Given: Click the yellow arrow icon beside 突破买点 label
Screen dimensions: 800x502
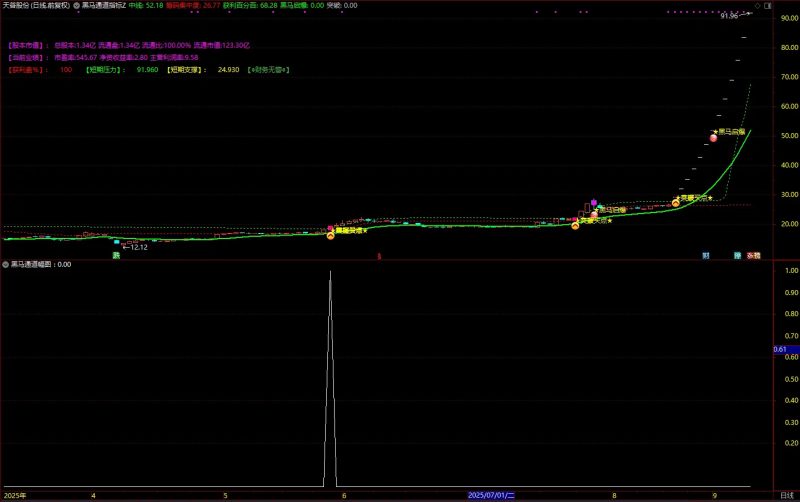Looking at the screenshot, I should click(676, 202).
